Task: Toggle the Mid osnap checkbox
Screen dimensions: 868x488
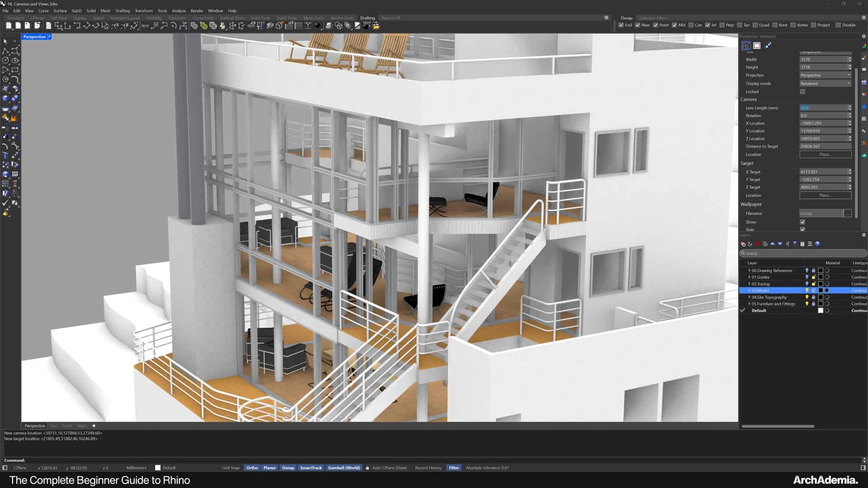Action: pos(675,25)
